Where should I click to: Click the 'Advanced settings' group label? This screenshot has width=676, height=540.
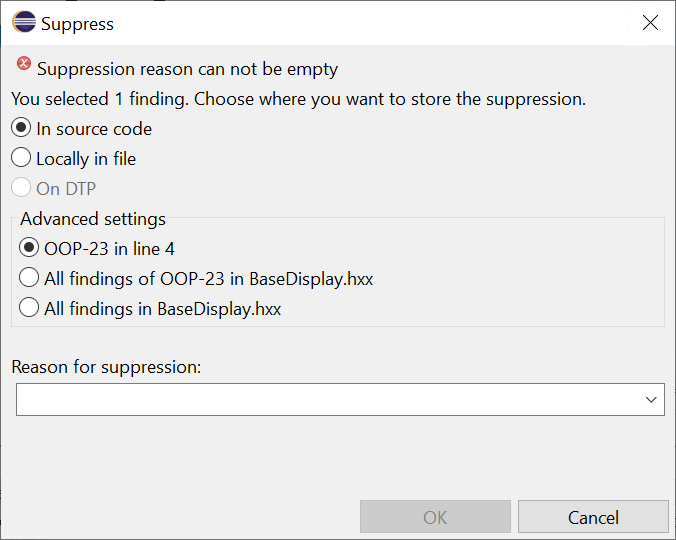[93, 219]
